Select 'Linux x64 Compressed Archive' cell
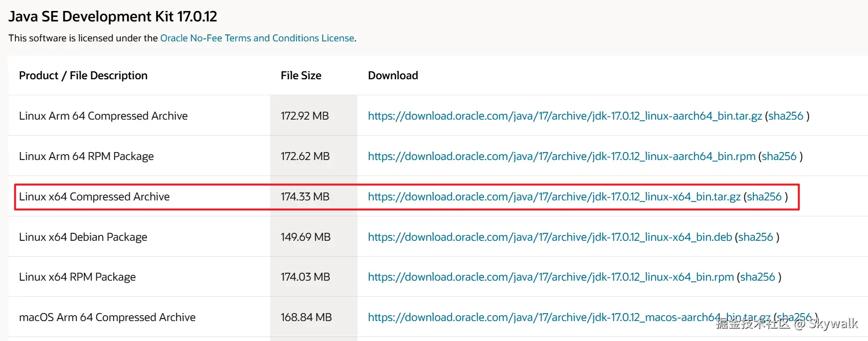Screen dimensions: 868x341 [x=94, y=196]
